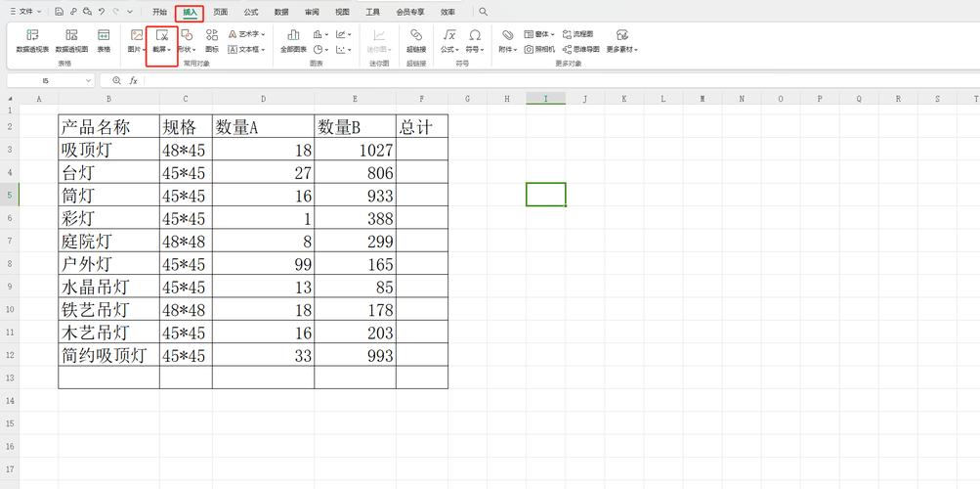Launch the 照相机 camera tool
Screen dimensions: 980x489
pos(539,49)
